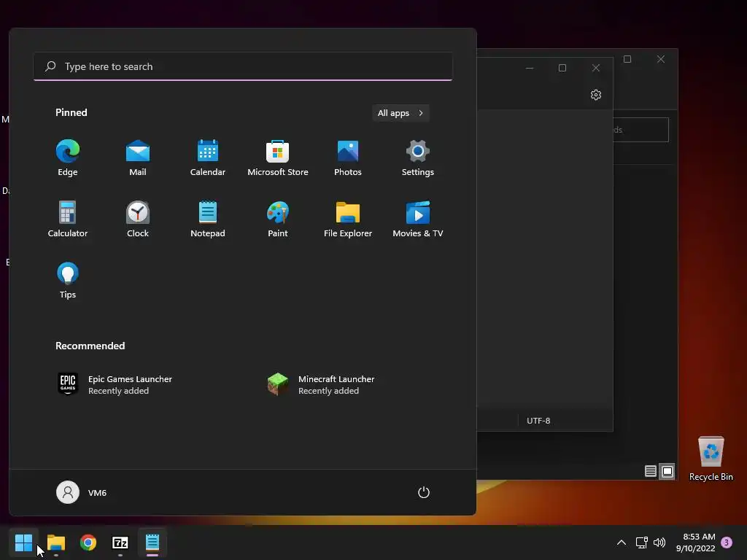Open the Mail pinned app
This screenshot has width=747, height=560.
(138, 157)
